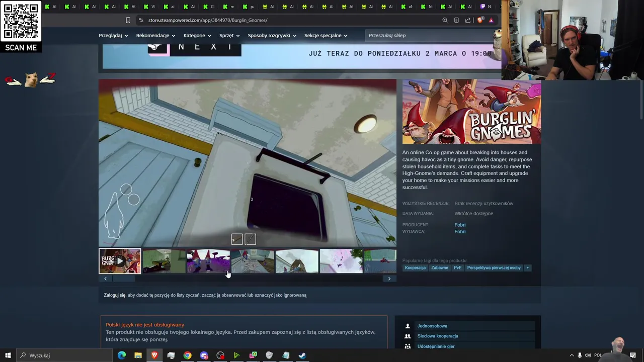Click the microphone tray icon

(580, 355)
